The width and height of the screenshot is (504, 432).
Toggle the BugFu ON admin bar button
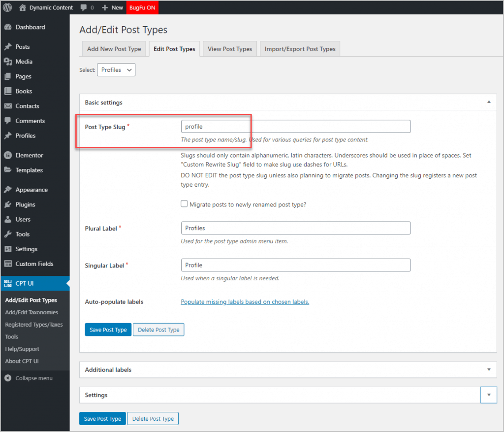point(142,7)
